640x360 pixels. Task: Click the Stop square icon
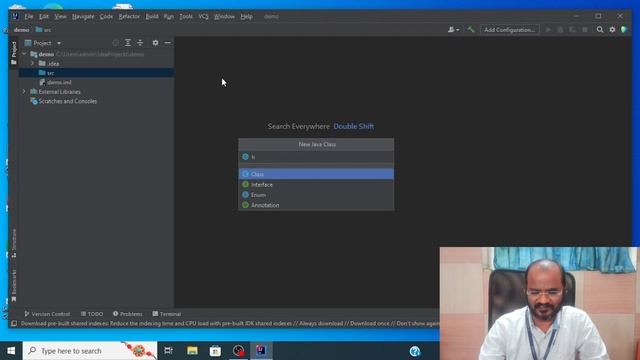click(584, 30)
